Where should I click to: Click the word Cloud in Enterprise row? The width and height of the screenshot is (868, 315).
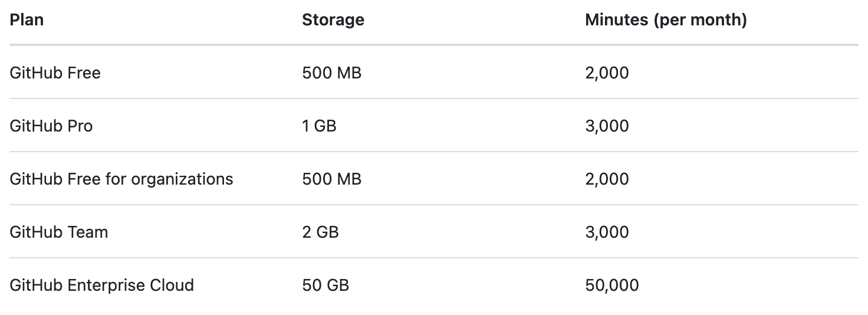(x=173, y=286)
